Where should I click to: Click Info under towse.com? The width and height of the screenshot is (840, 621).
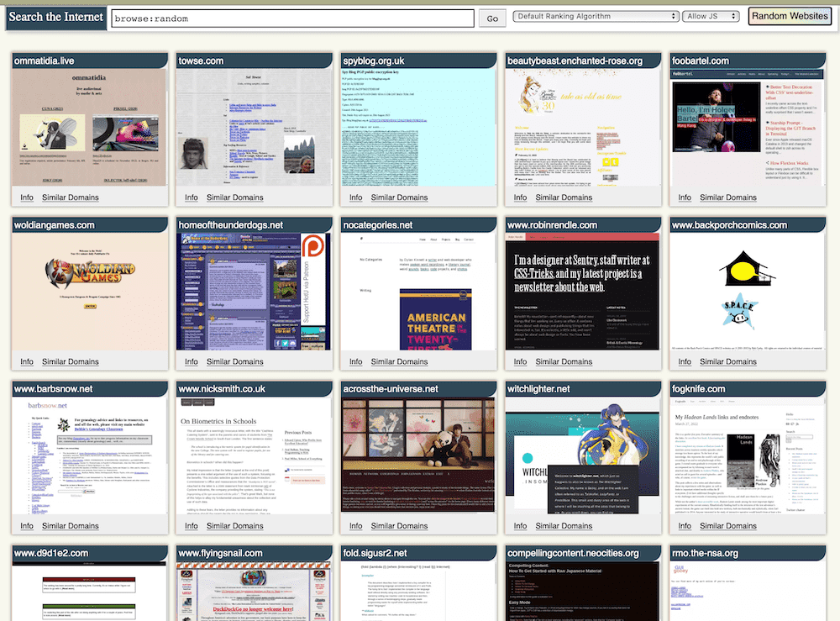point(192,197)
